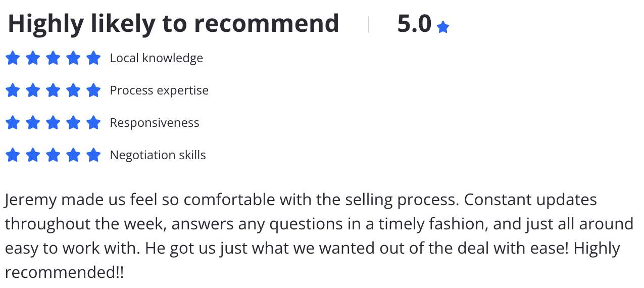The height and width of the screenshot is (288, 644).
Task: Click the fifth star of Responsiveness
Action: pos(93,123)
